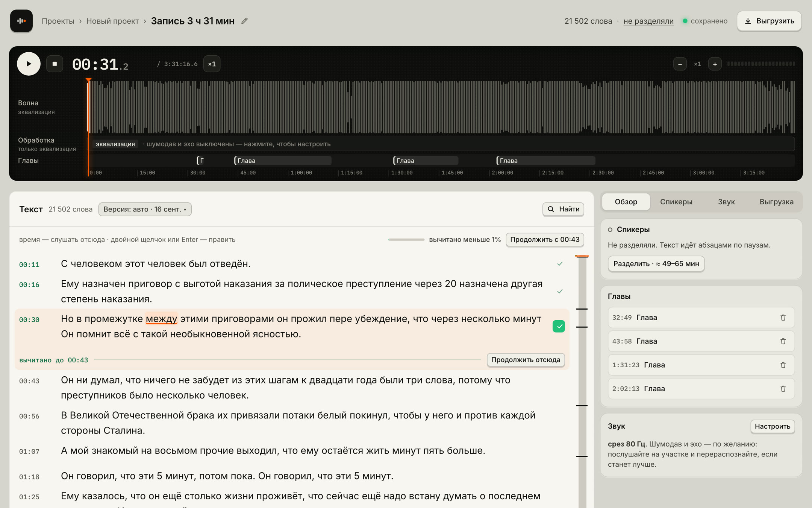
Task: Switch to the Звук tab
Action: click(x=726, y=202)
